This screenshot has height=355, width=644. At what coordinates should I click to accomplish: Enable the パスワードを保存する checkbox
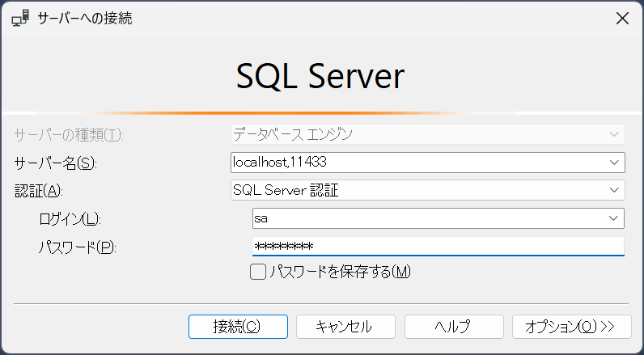point(258,272)
